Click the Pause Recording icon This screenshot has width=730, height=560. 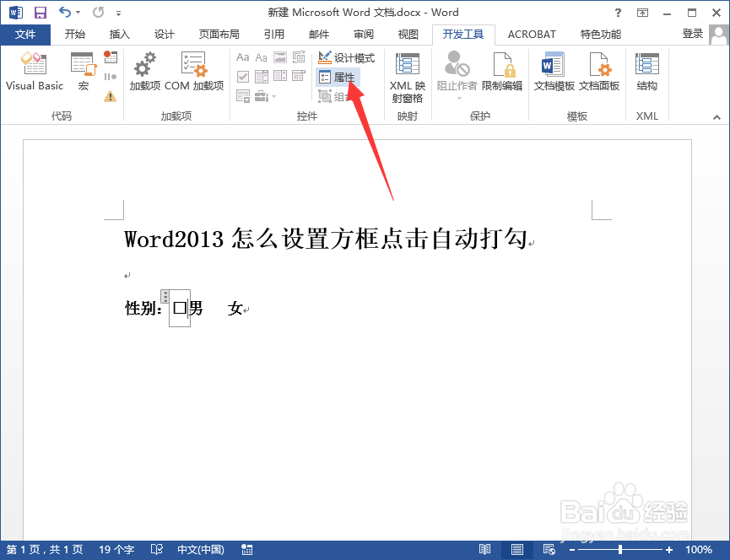[x=111, y=77]
